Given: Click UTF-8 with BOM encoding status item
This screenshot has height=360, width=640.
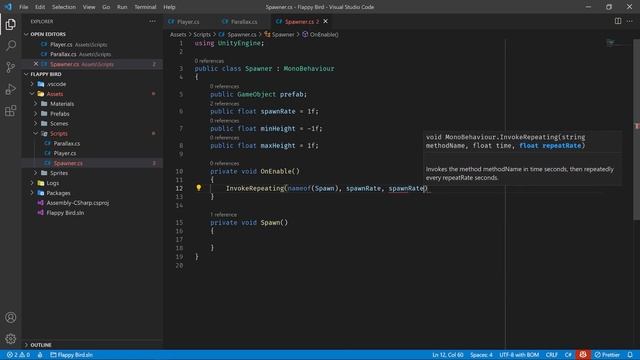Looking at the screenshot, I should (x=519, y=355).
